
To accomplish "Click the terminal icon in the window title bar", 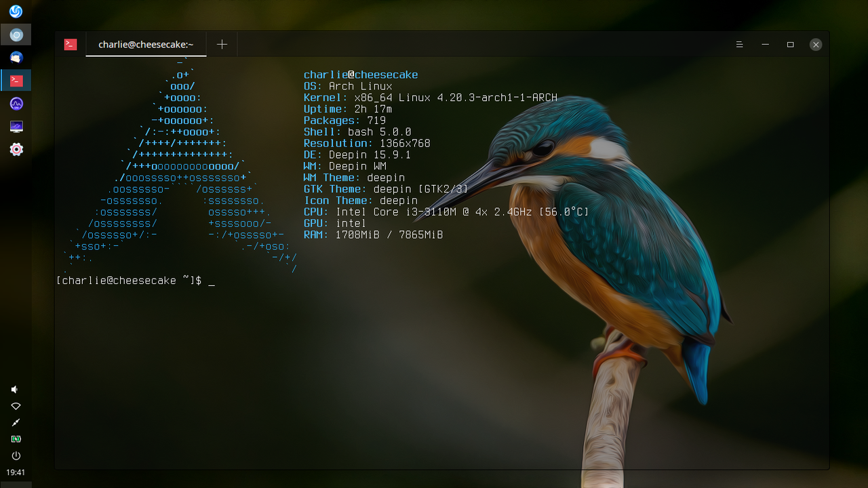I will pyautogui.click(x=71, y=44).
